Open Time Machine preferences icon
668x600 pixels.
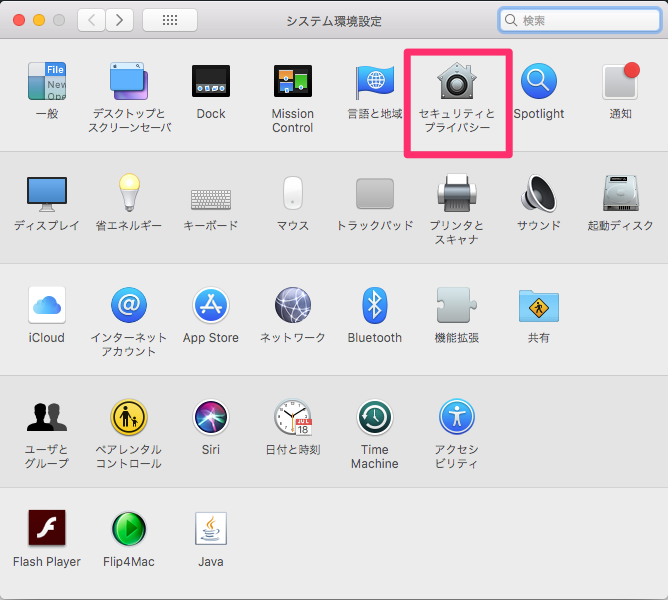click(375, 417)
